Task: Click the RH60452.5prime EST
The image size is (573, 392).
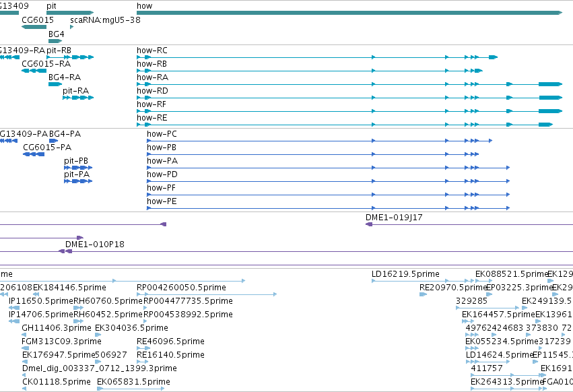Action: 79,321
